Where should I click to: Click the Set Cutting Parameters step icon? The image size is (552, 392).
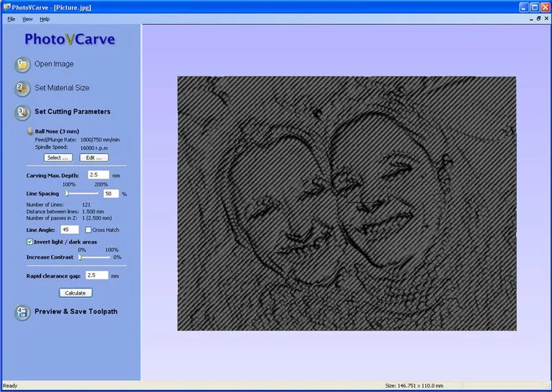tap(22, 112)
